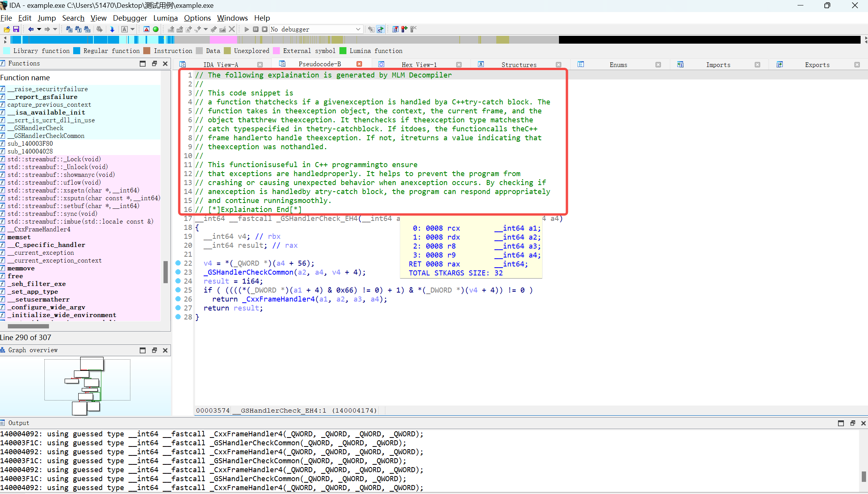
Task: Expand the dropdown beside the boxed A icon
Action: pyautogui.click(x=133, y=29)
